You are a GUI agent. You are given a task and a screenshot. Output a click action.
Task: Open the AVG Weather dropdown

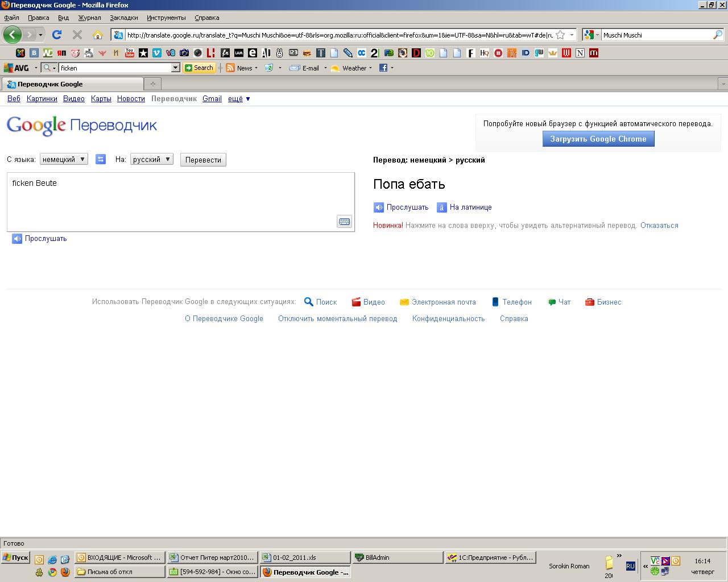tap(371, 68)
